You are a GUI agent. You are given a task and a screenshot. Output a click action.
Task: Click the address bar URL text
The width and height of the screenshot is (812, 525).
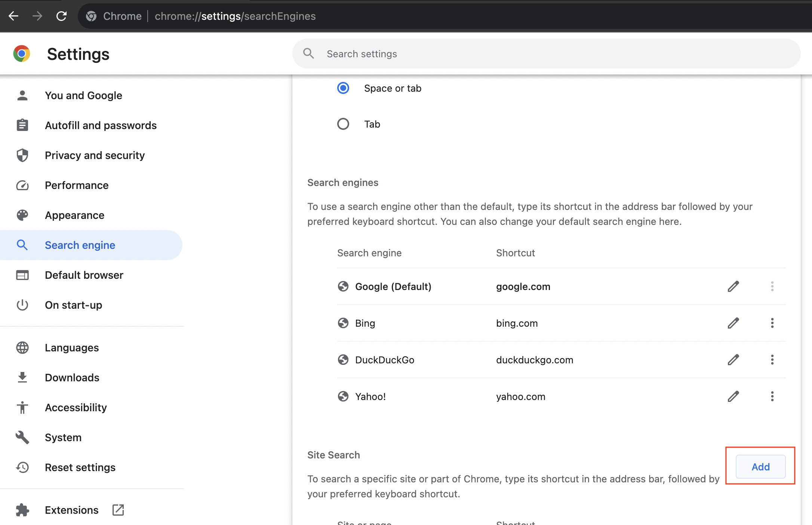(235, 16)
